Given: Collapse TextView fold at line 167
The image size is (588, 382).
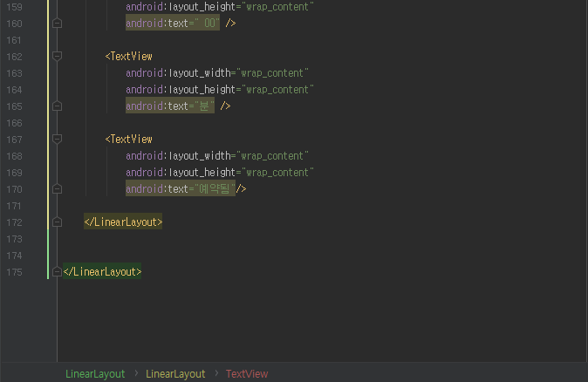Looking at the screenshot, I should pos(57,139).
